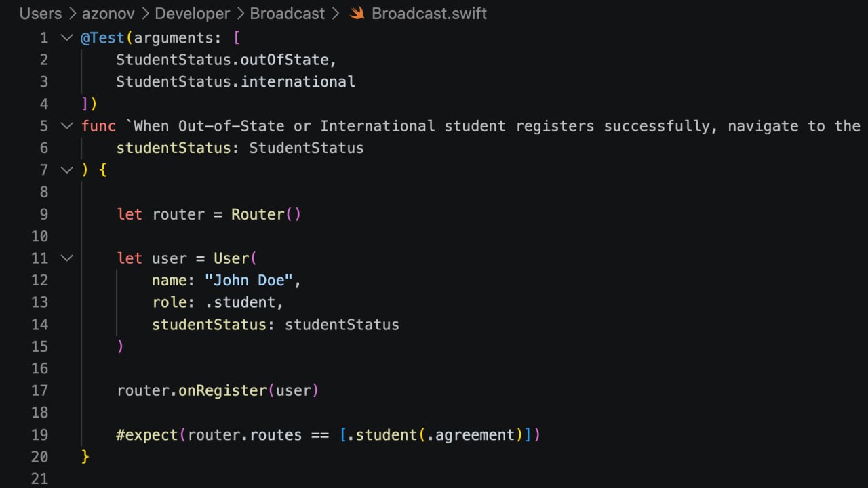Collapse the @Test attribute block at line 1

pos(66,37)
